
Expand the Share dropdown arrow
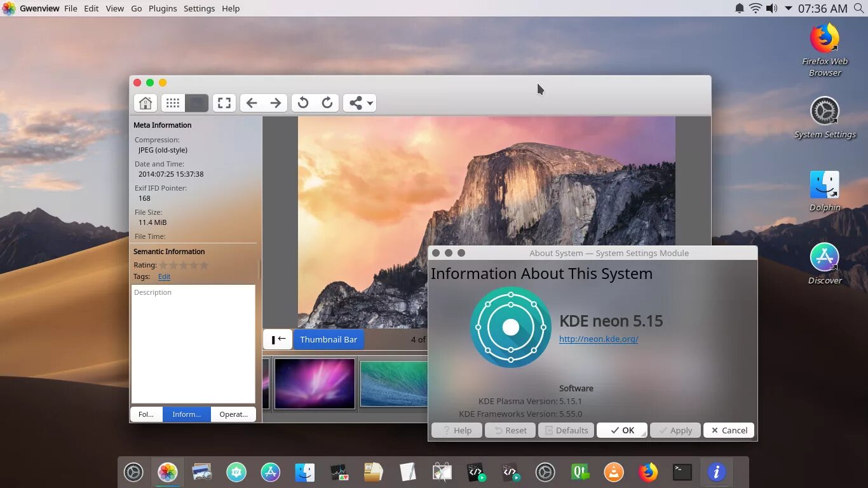point(370,103)
